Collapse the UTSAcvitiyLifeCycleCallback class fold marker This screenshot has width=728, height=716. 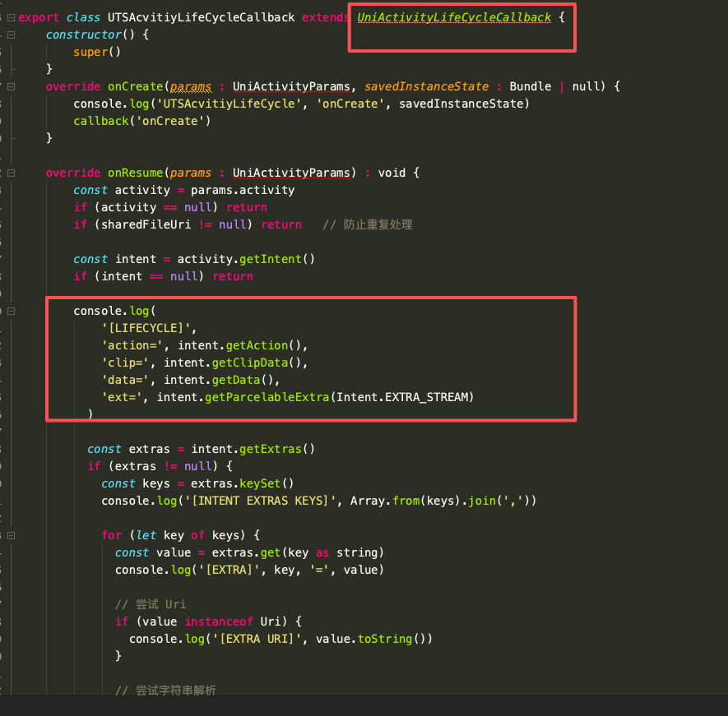click(11, 17)
